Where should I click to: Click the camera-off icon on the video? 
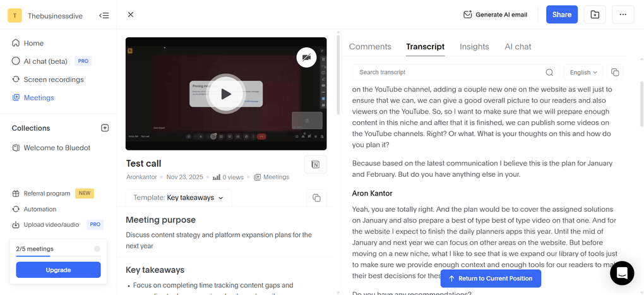(306, 57)
